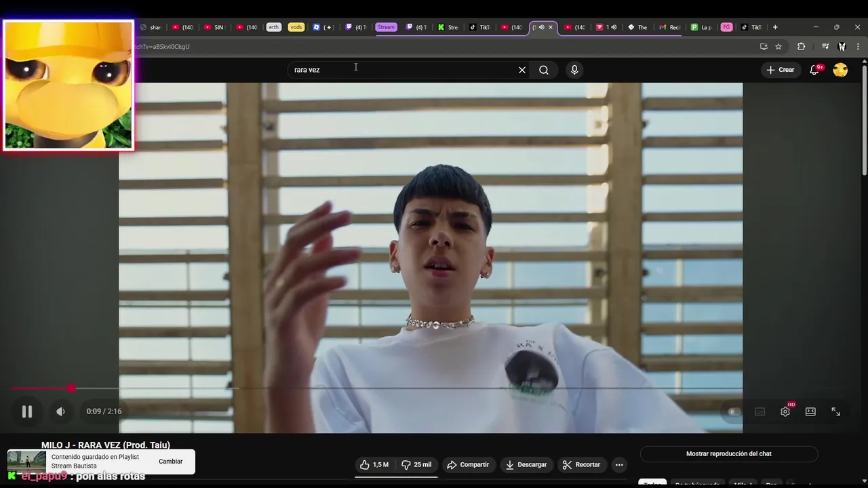The image size is (868, 488).
Task: Pause the video playback
Action: pos(27,411)
